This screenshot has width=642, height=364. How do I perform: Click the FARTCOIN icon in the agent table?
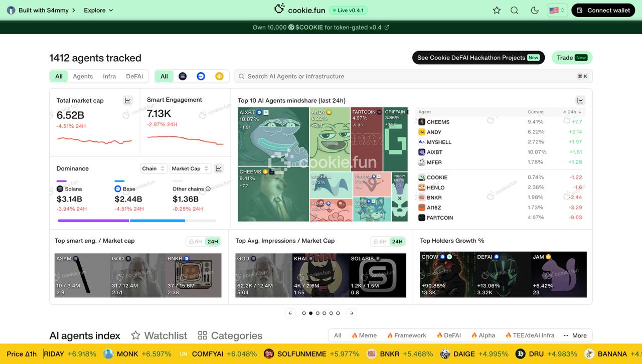pos(422,218)
